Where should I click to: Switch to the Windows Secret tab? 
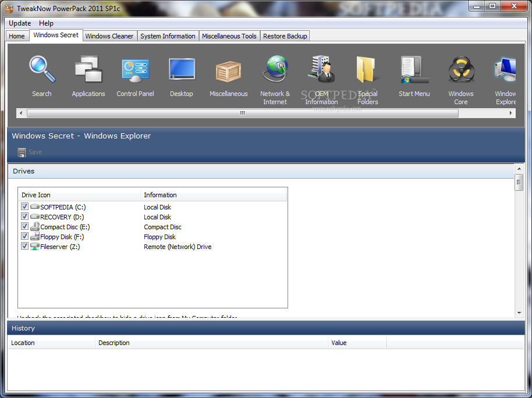coord(56,35)
